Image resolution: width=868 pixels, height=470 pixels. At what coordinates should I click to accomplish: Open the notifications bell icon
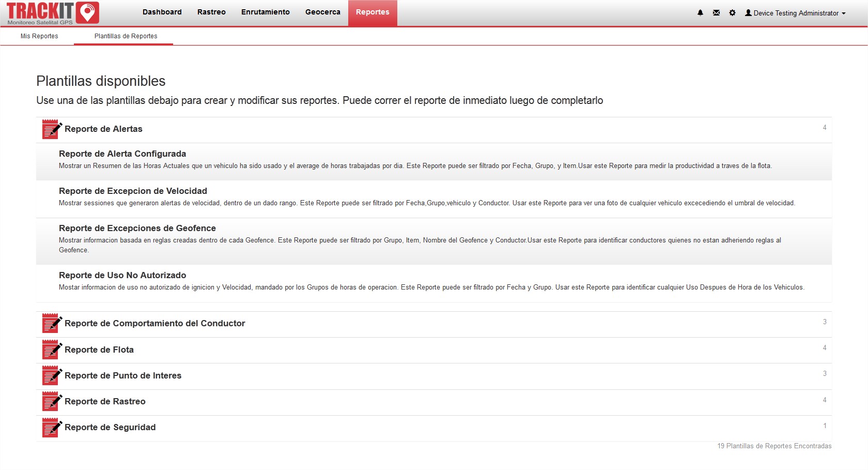point(700,13)
